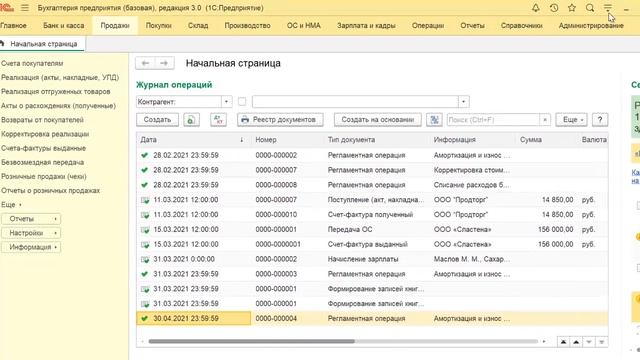
Task: Expand the Еще item in the sidebar
Action: [x=11, y=204]
